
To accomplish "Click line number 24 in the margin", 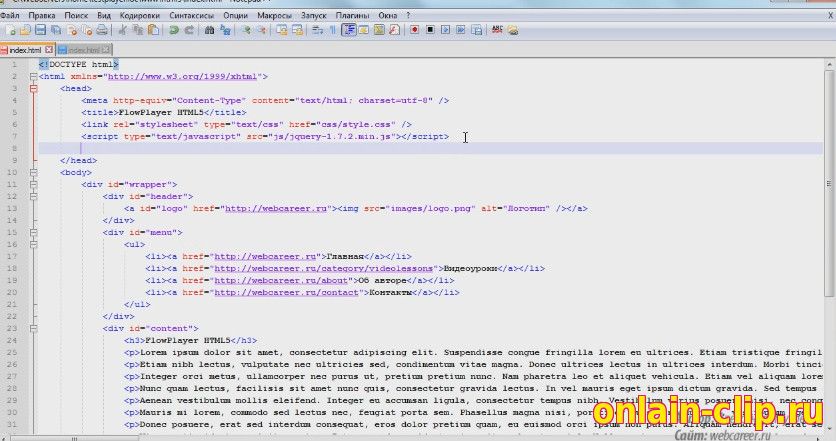I will [x=12, y=340].
